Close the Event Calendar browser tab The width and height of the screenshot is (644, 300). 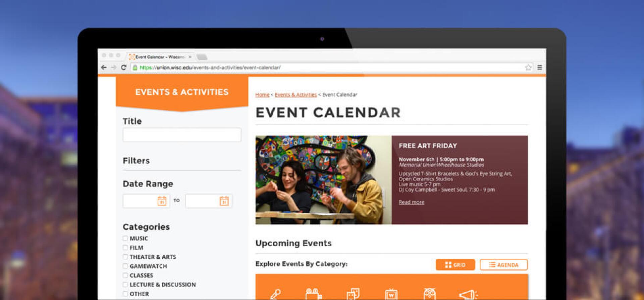190,57
